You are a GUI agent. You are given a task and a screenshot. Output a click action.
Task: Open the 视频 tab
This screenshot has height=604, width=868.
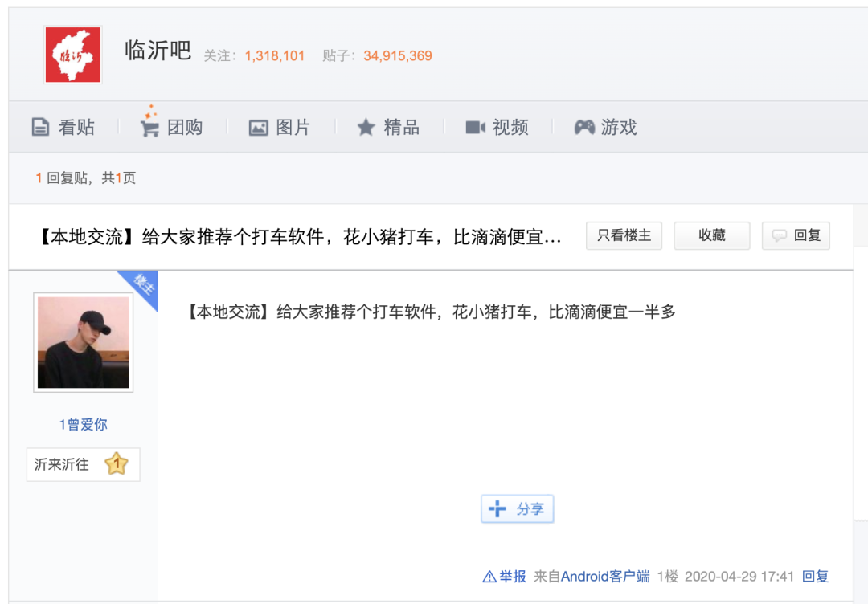(497, 127)
